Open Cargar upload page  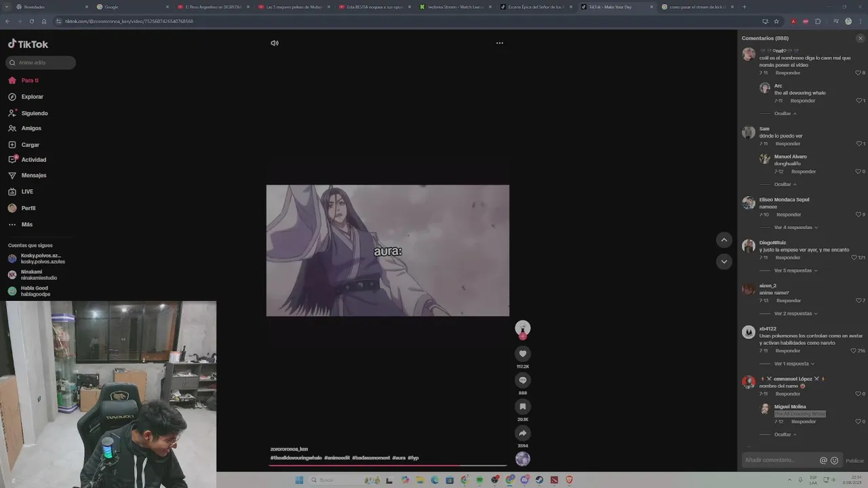click(30, 144)
